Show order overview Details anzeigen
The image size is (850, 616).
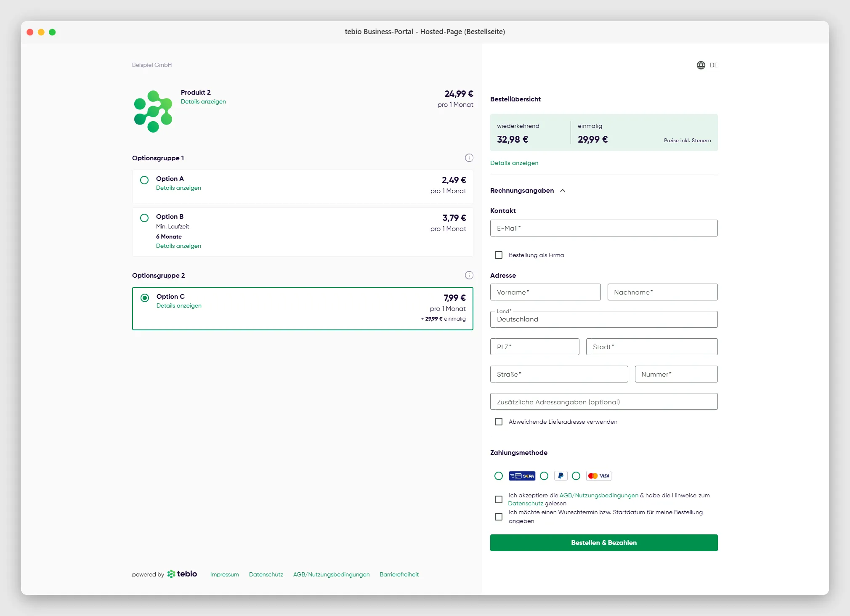click(514, 163)
